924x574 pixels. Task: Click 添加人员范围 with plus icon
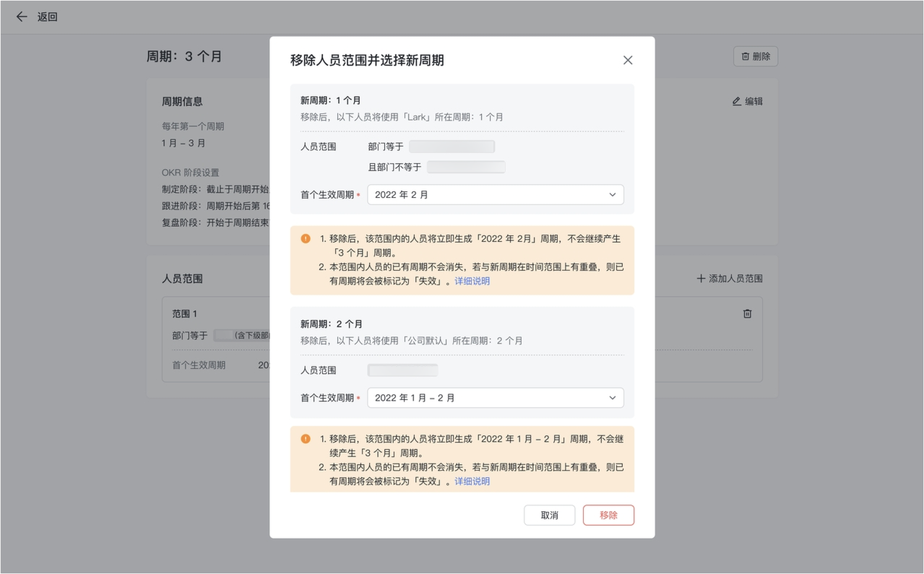(730, 278)
